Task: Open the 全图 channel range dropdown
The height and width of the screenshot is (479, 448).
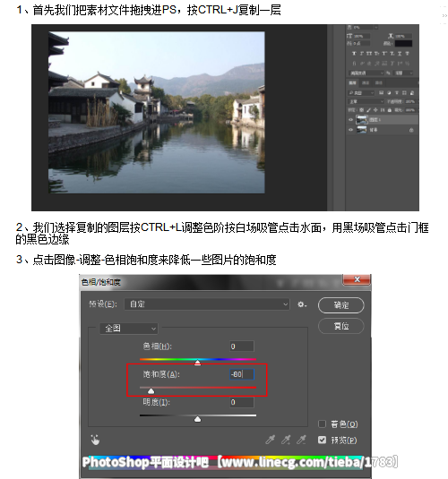Action: coord(129,329)
